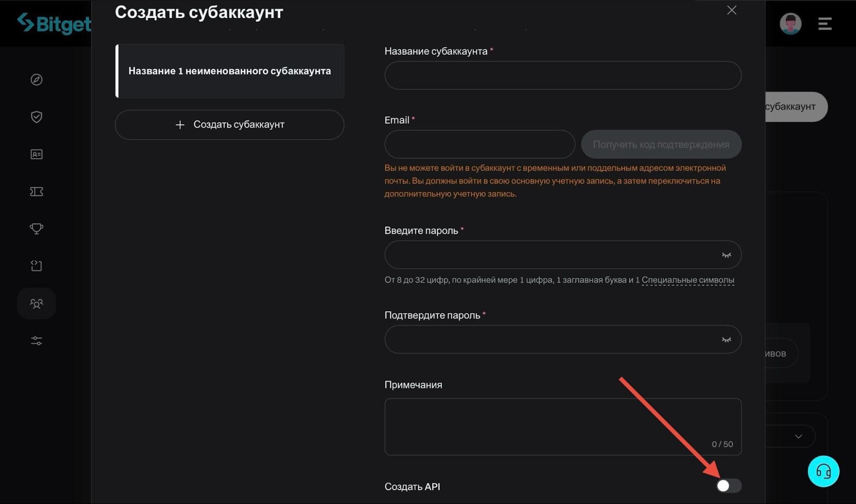
Task: Select Название 1 неименованного субаккаунта entry
Action: (x=230, y=71)
